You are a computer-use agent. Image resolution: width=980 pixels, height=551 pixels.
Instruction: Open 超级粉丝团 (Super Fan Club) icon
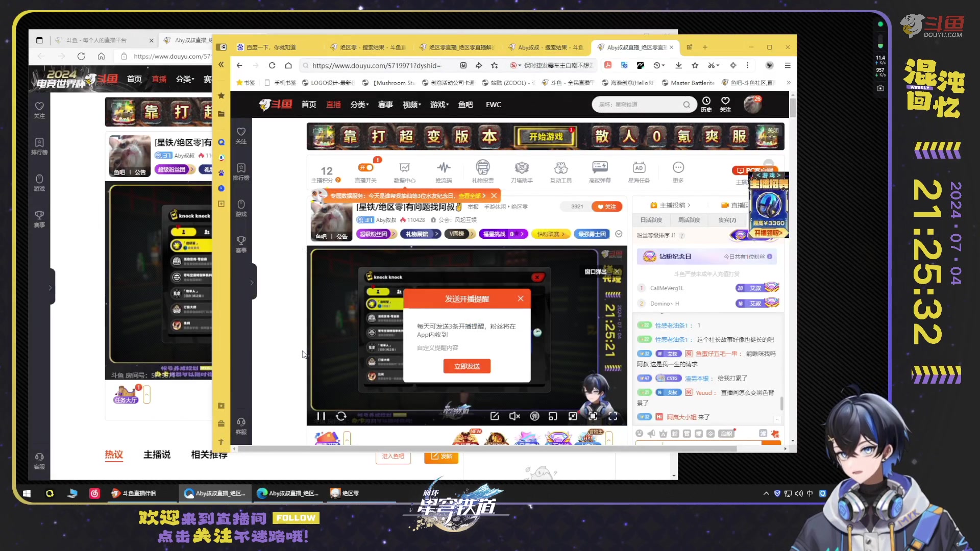pyautogui.click(x=375, y=234)
